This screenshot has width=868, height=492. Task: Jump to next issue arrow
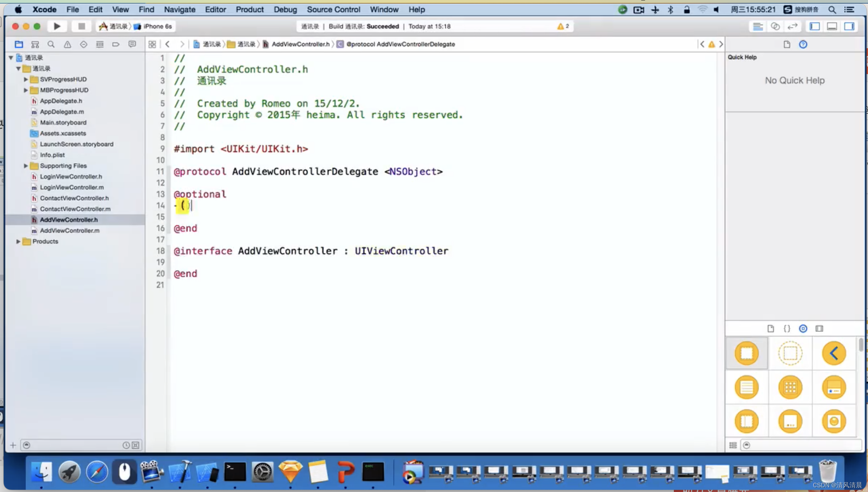click(x=721, y=44)
